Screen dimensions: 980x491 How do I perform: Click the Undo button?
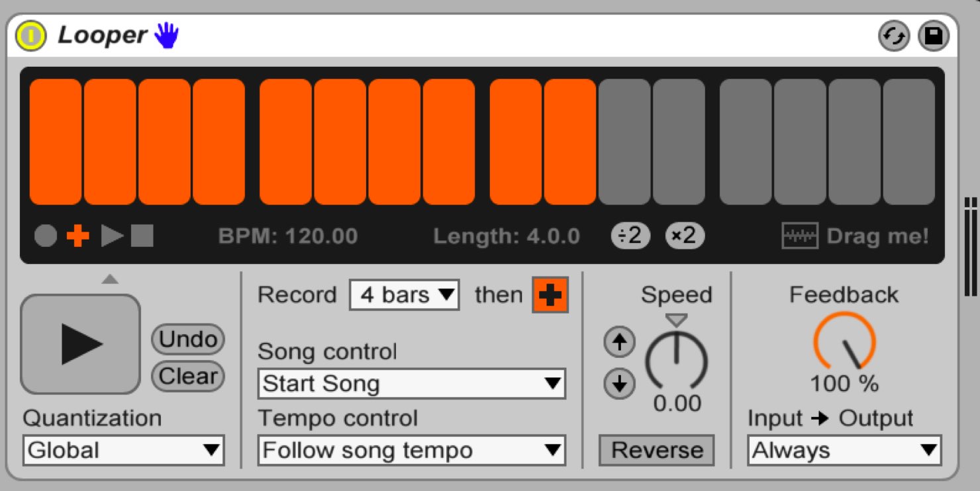tap(188, 339)
